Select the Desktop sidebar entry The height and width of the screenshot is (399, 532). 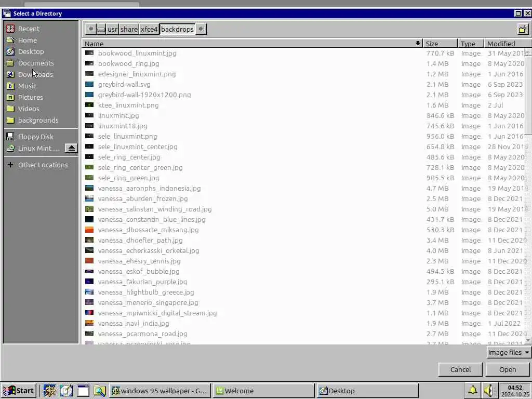(41, 51)
